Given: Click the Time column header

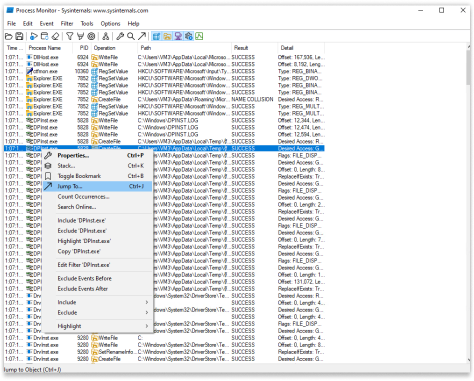Looking at the screenshot, I should pos(15,48).
